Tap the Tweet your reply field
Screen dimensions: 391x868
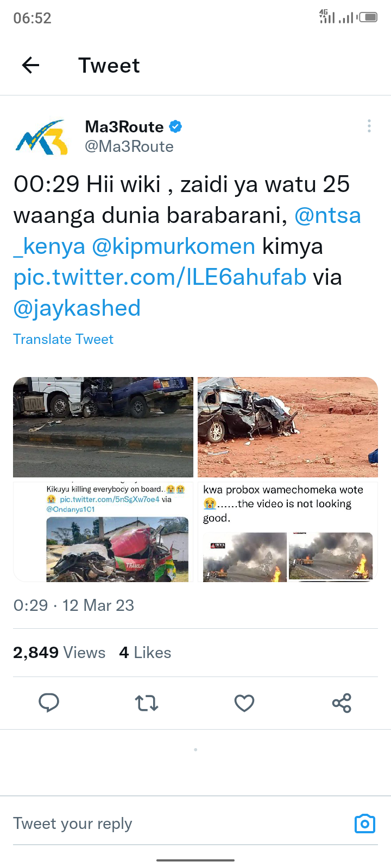[179, 824]
